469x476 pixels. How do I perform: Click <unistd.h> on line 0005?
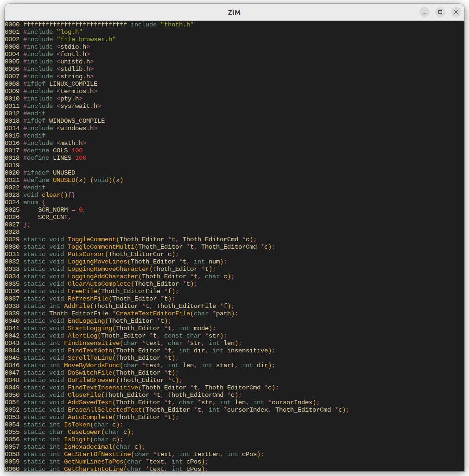coord(75,61)
